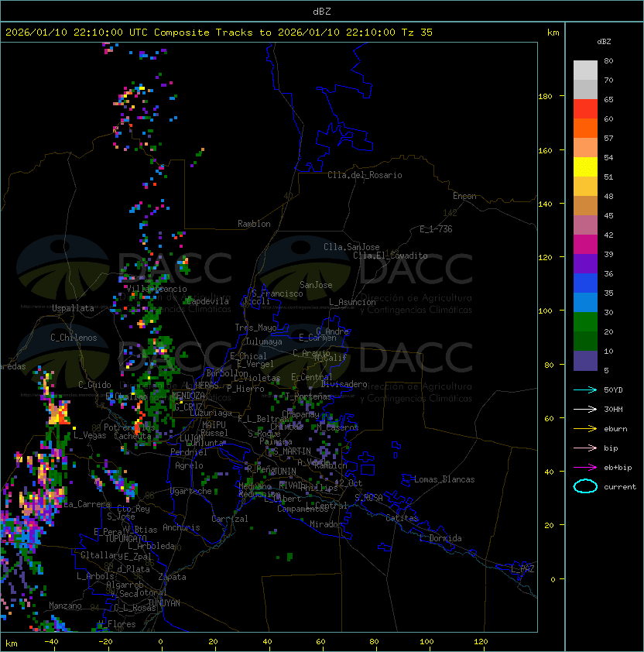Click the Catitas map label

[x=402, y=518]
